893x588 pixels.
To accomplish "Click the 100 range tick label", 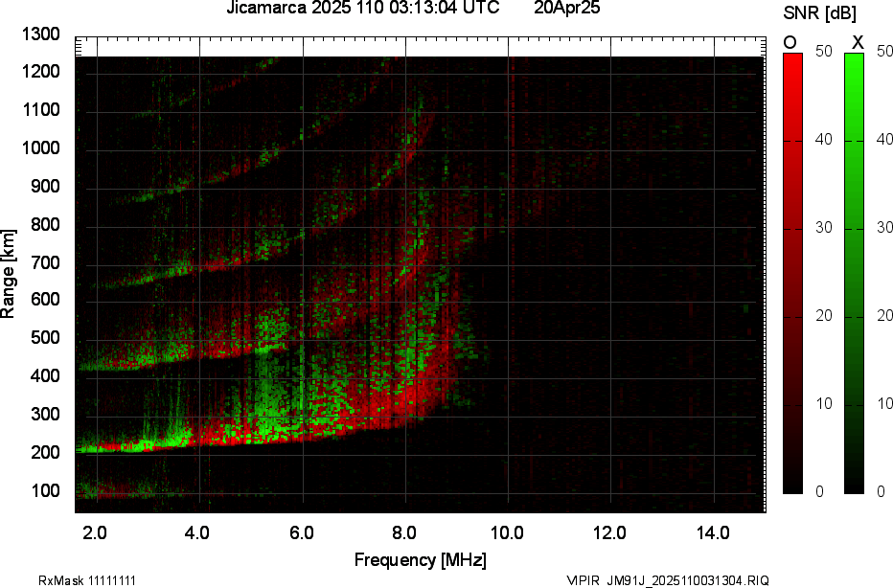I will point(45,490).
